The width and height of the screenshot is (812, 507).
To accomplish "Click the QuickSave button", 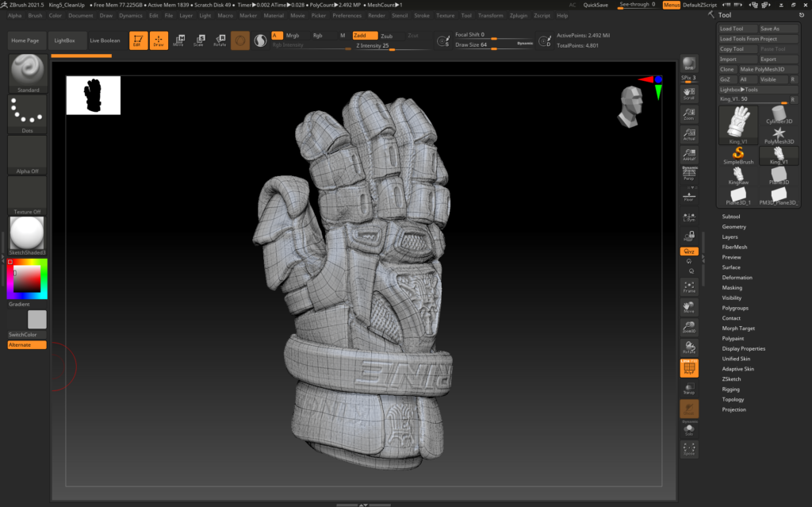I will coord(596,4).
